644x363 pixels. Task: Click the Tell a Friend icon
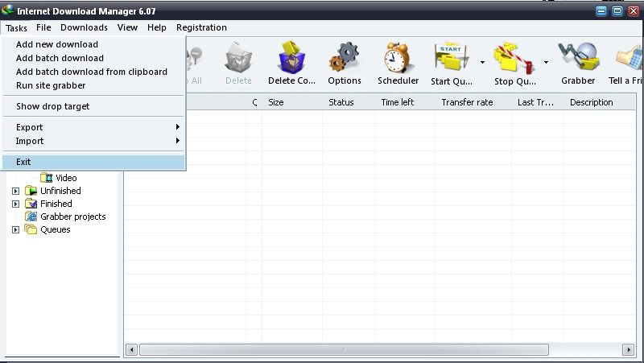coord(630,57)
